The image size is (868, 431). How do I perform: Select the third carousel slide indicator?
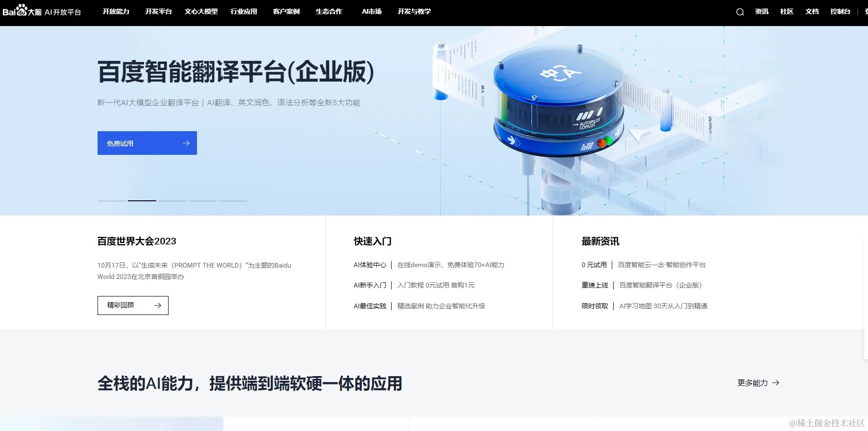172,201
